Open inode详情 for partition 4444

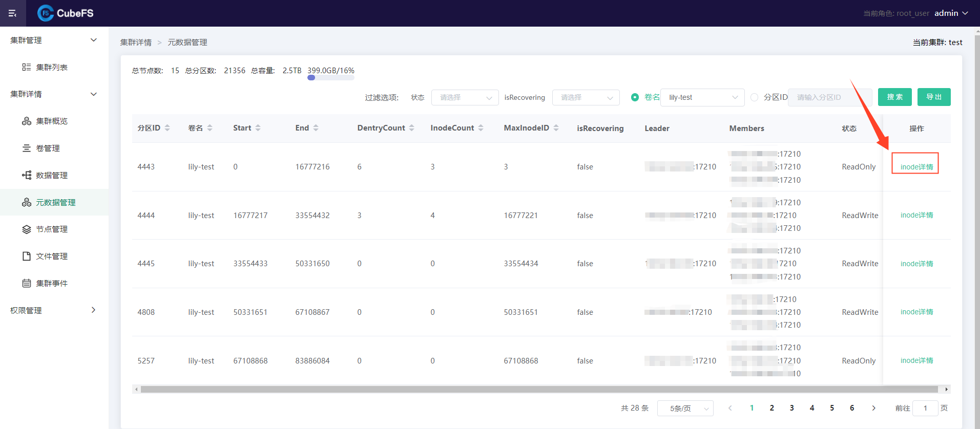pyautogui.click(x=916, y=215)
